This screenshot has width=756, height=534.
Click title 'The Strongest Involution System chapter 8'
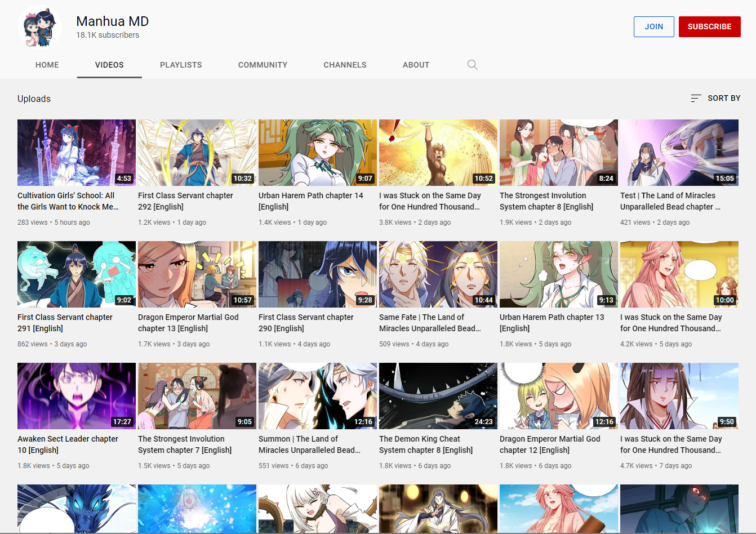click(546, 201)
